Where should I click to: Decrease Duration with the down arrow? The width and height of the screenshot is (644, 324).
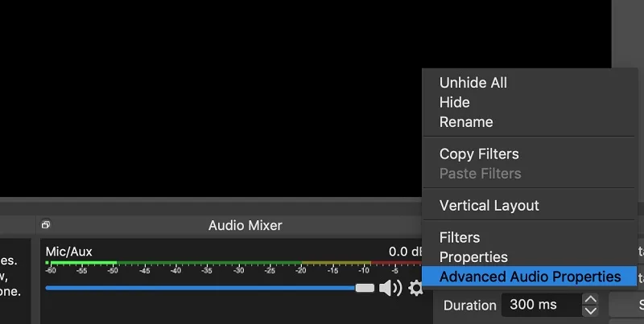[x=591, y=311]
